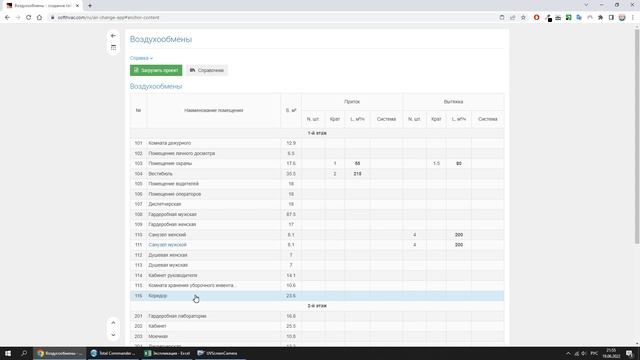The height and width of the screenshot is (360, 640).
Task: Select the Воздухообмены browser tab
Action: click(x=41, y=6)
